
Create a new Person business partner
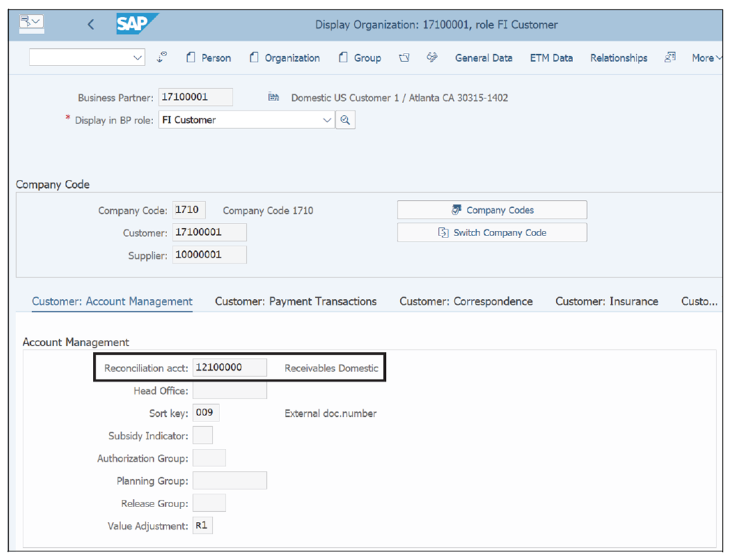(209, 58)
